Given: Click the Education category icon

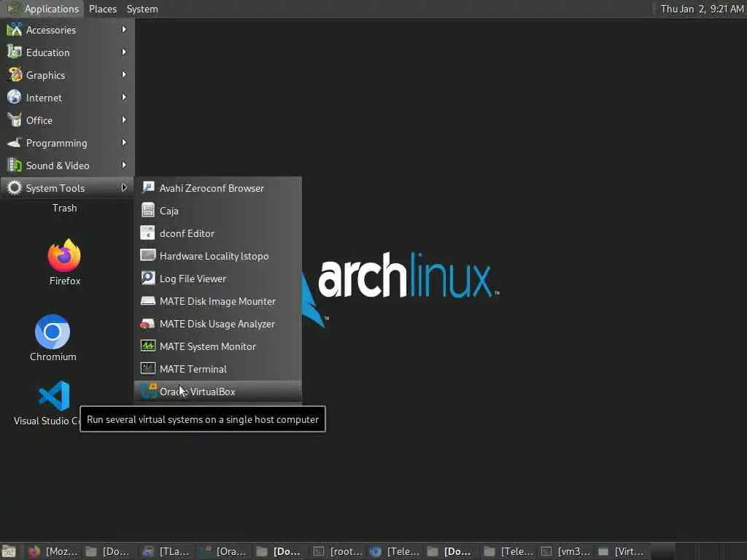Looking at the screenshot, I should [x=15, y=52].
